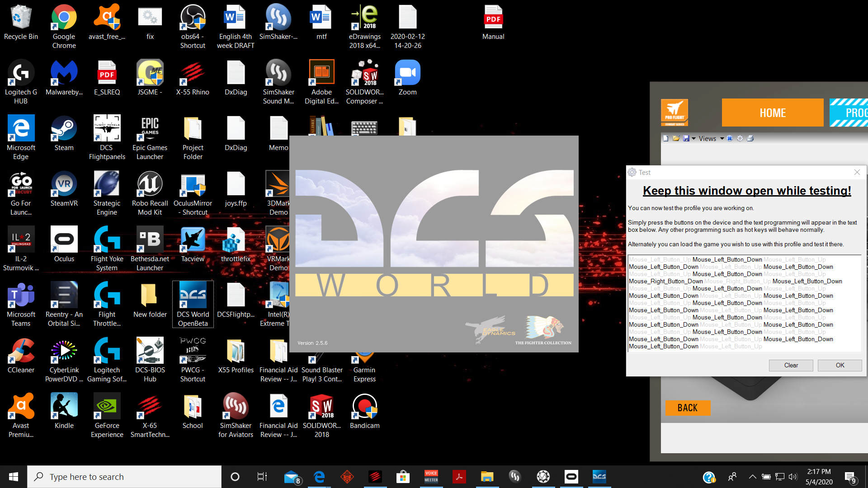The height and width of the screenshot is (488, 868).
Task: Open Mail from the taskbar
Action: (292, 477)
